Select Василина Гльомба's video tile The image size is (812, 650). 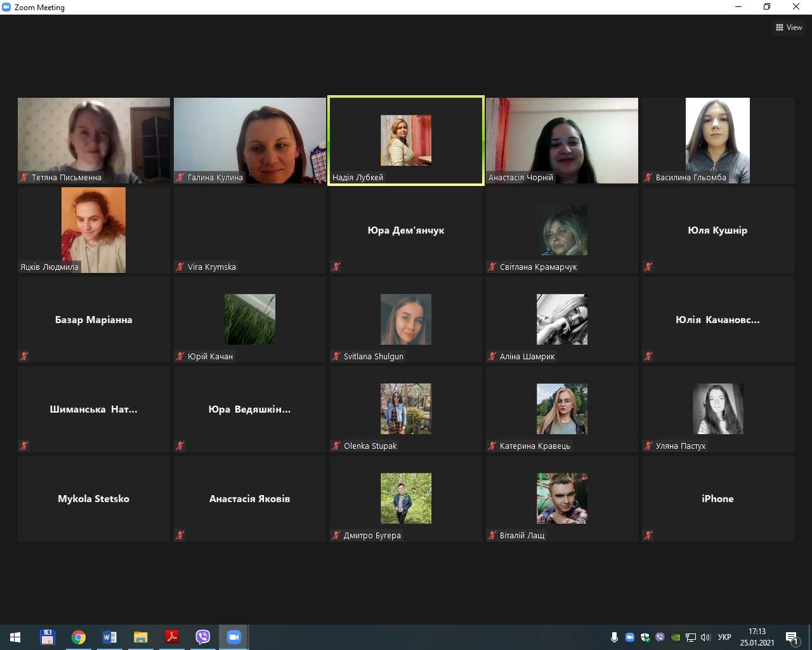click(x=718, y=140)
